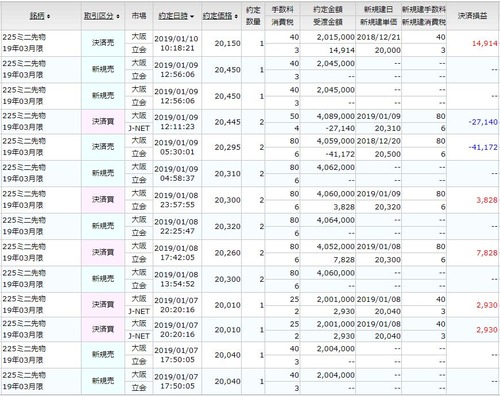
Task: Click J-NET in the 12:11:23 row
Action: (x=139, y=128)
